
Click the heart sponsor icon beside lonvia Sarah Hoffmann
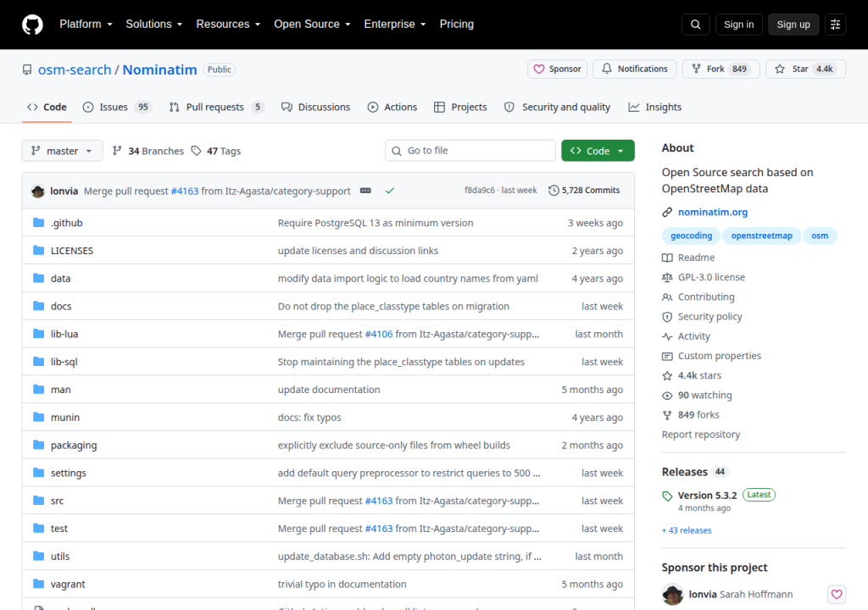[x=837, y=594]
